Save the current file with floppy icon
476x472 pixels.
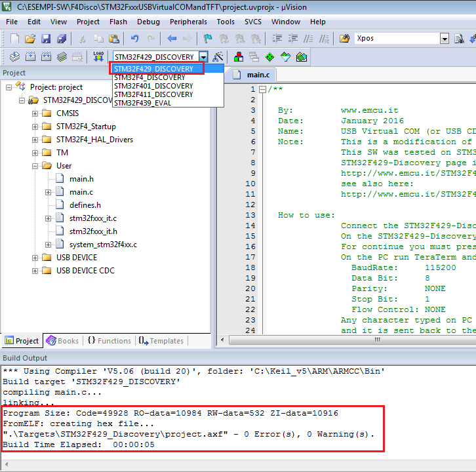pyautogui.click(x=46, y=39)
